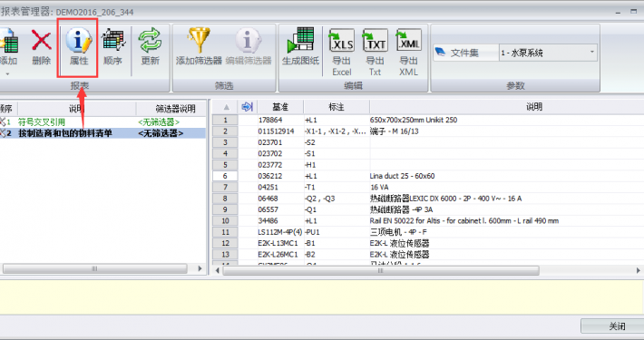This screenshot has width=644, height=340.
Task: Click the 删除 (Delete) red X icon
Action: click(41, 41)
